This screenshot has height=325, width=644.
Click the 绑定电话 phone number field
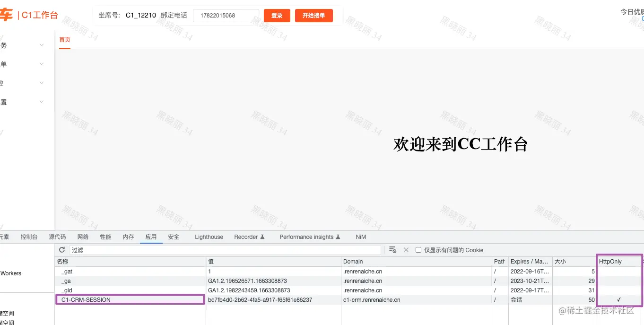coord(226,16)
